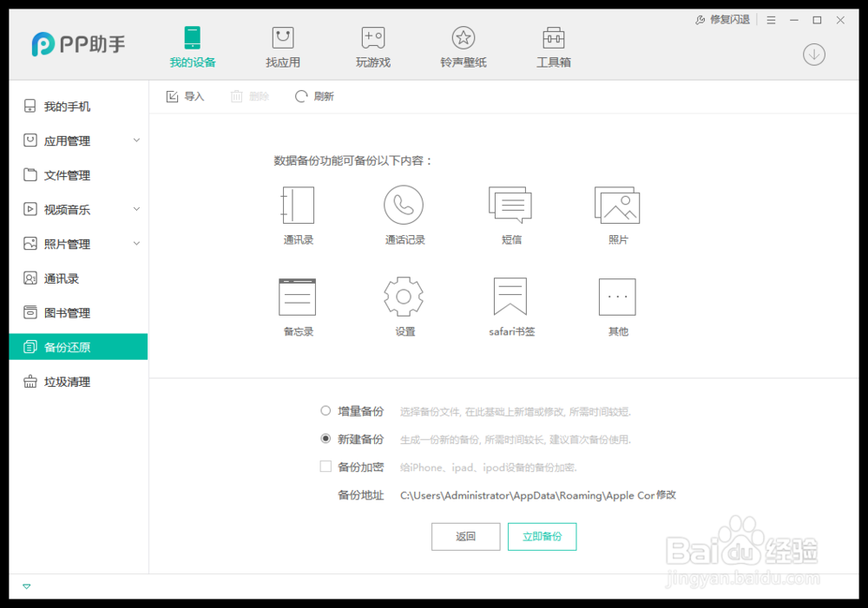The image size is (868, 608).
Task: Click the safari书签 bookmark icon
Action: click(510, 296)
